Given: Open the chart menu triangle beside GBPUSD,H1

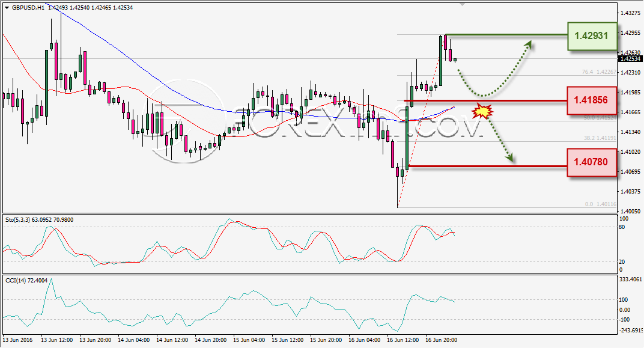Looking at the screenshot, I should tap(7, 8).
